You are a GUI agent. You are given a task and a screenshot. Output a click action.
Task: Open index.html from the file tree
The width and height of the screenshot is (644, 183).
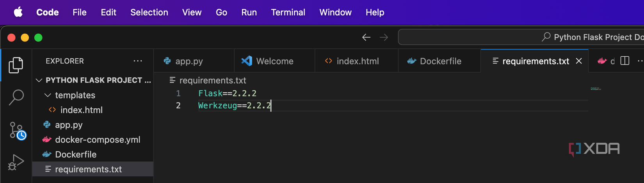coord(81,110)
